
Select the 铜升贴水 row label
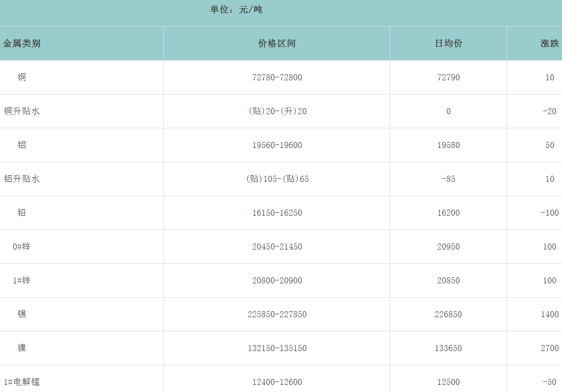pos(22,111)
